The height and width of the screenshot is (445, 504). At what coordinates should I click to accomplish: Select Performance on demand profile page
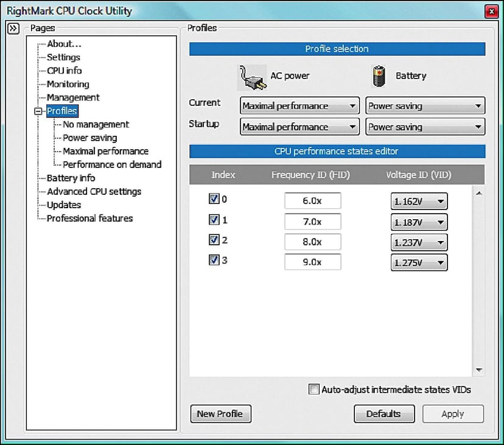click(x=112, y=164)
